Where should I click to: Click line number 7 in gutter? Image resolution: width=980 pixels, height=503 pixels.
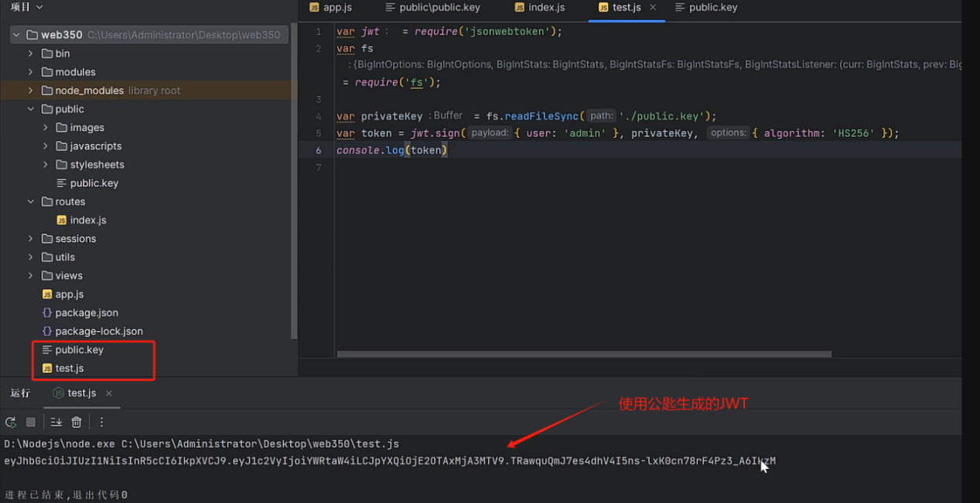click(318, 167)
